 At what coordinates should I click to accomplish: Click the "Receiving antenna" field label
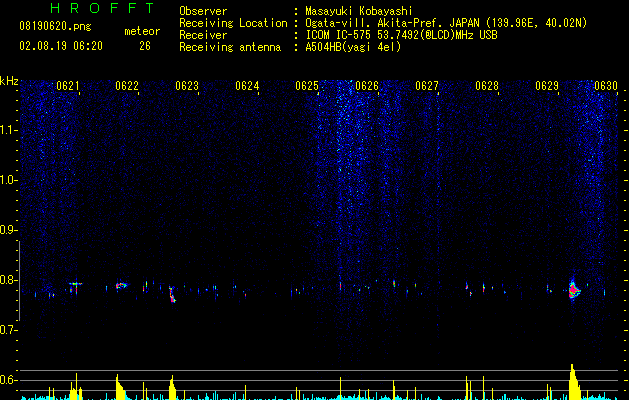[230, 47]
